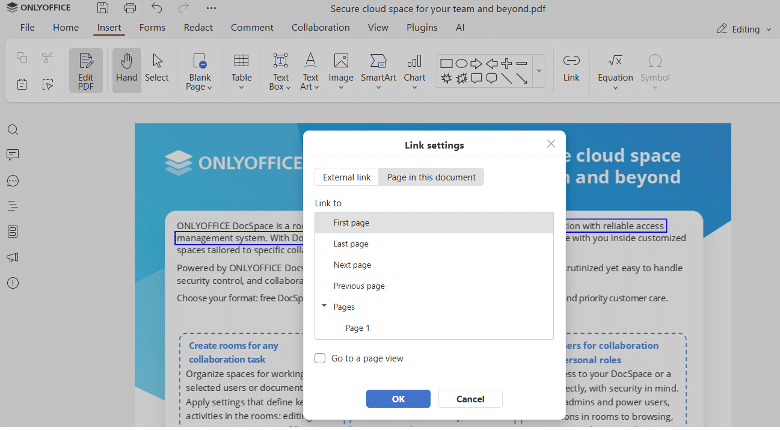The image size is (780, 430).
Task: Switch to the AI tab
Action: [x=460, y=28]
